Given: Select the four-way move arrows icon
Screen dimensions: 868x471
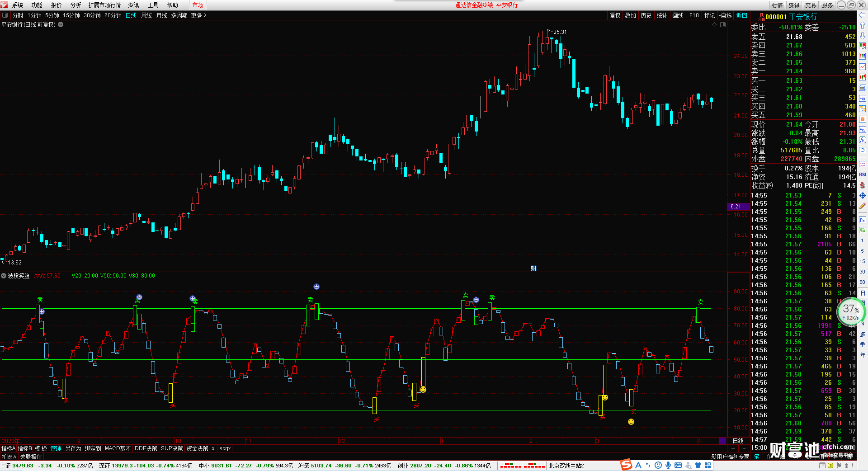Looking at the screenshot, I should coord(862,195).
